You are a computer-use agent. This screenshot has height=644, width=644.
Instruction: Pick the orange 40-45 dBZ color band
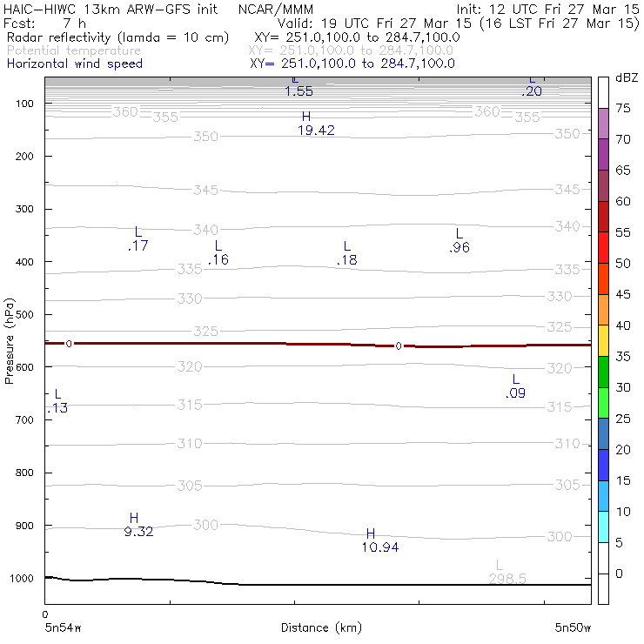pos(603,310)
